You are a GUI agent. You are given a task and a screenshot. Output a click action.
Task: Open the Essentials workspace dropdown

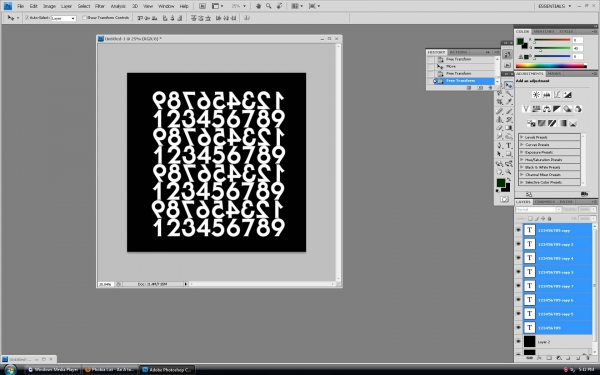(554, 6)
